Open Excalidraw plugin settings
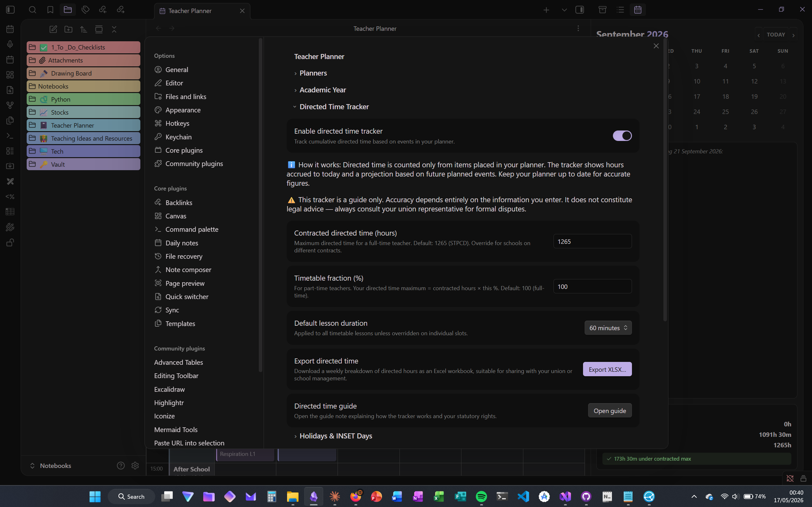 click(x=169, y=389)
